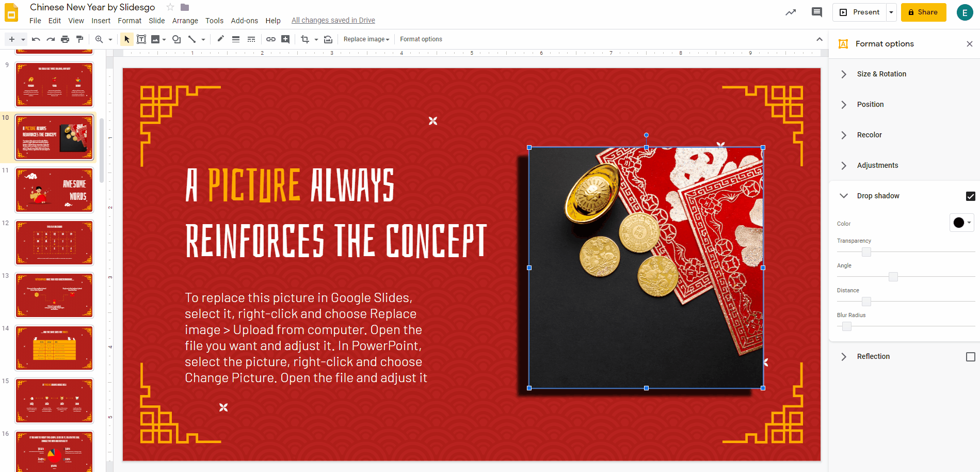Viewport: 980px width, 472px height.
Task: Expand the Reflection section
Action: coord(844,357)
